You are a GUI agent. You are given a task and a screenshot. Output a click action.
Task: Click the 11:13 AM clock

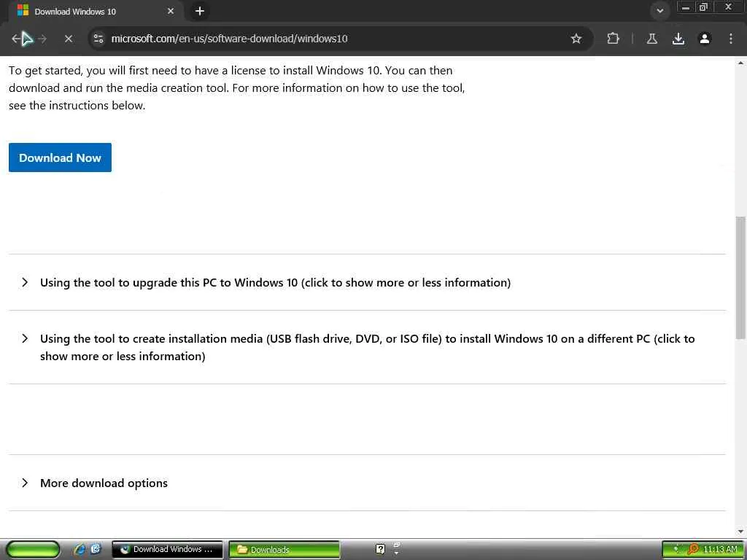click(x=720, y=550)
